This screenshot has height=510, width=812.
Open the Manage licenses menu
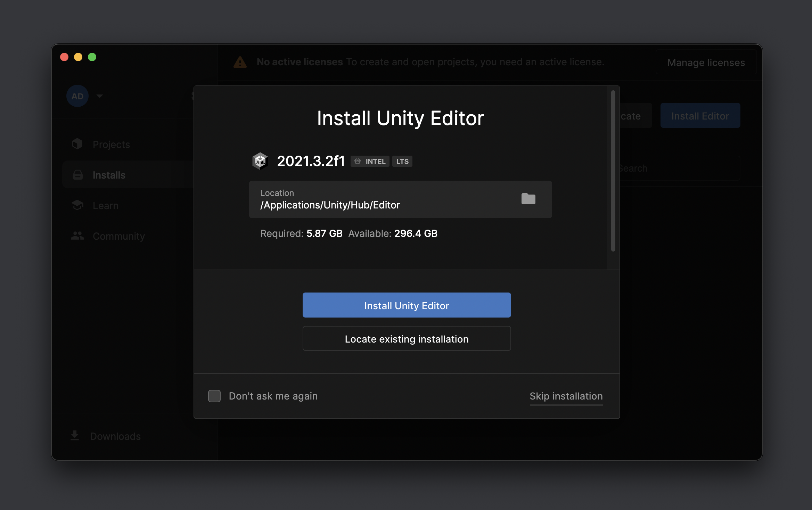pos(706,62)
